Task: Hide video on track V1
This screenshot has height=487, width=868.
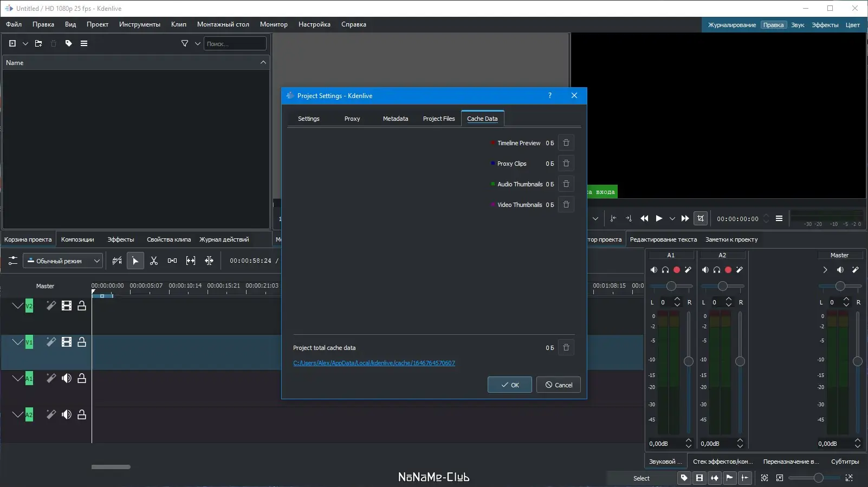Action: (x=67, y=342)
